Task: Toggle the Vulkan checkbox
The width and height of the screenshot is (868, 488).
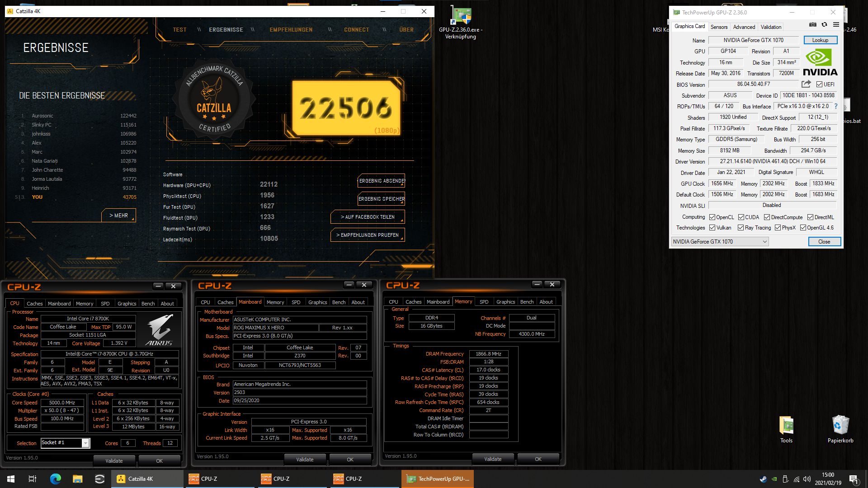Action: (x=712, y=228)
